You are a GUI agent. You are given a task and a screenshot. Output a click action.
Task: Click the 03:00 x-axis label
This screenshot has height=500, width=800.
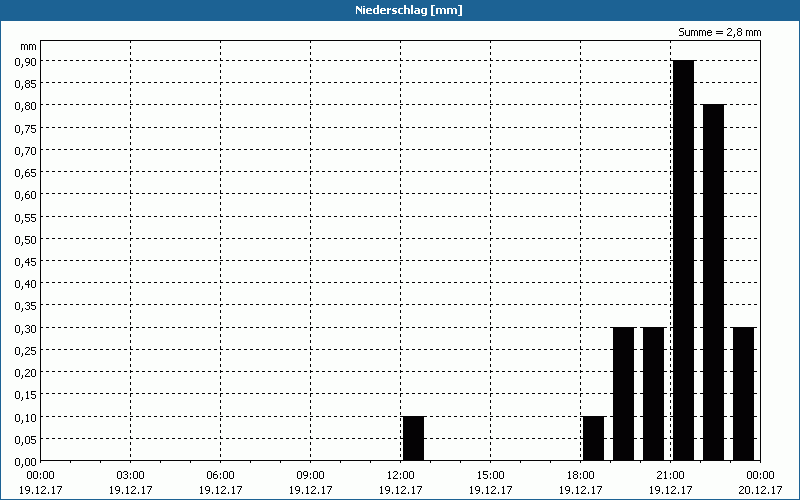131,476
